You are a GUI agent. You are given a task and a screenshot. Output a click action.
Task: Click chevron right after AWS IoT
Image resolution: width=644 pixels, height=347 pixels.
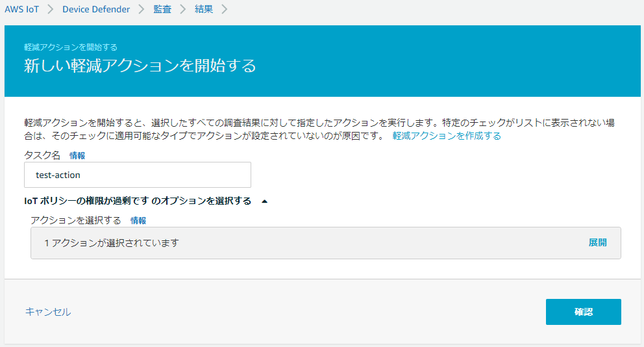pyautogui.click(x=51, y=10)
